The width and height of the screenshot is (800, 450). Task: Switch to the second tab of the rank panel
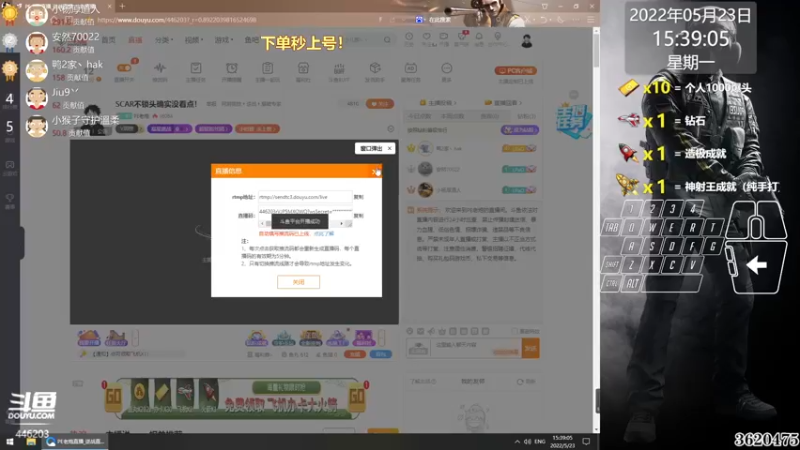[452, 116]
